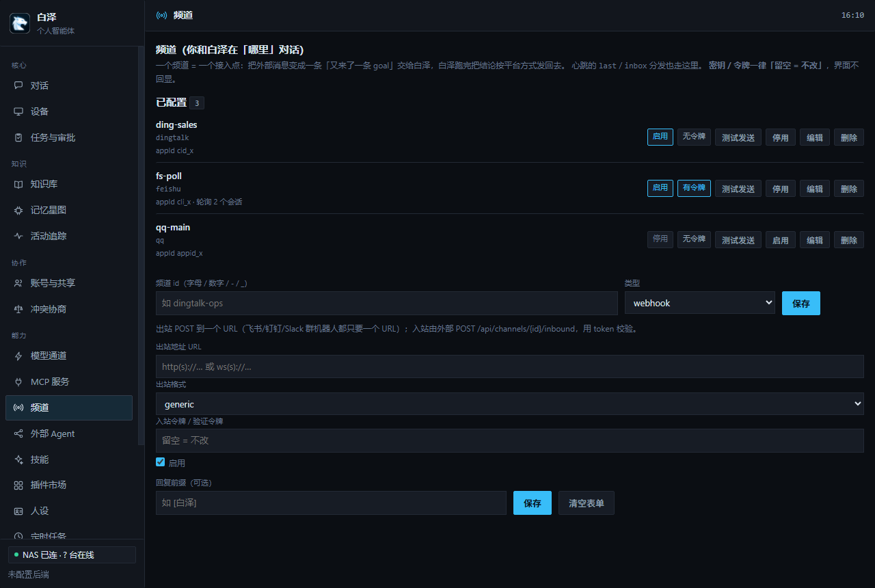Open the 类型 webhook dropdown
Viewport: 875px width, 588px height.
click(700, 303)
